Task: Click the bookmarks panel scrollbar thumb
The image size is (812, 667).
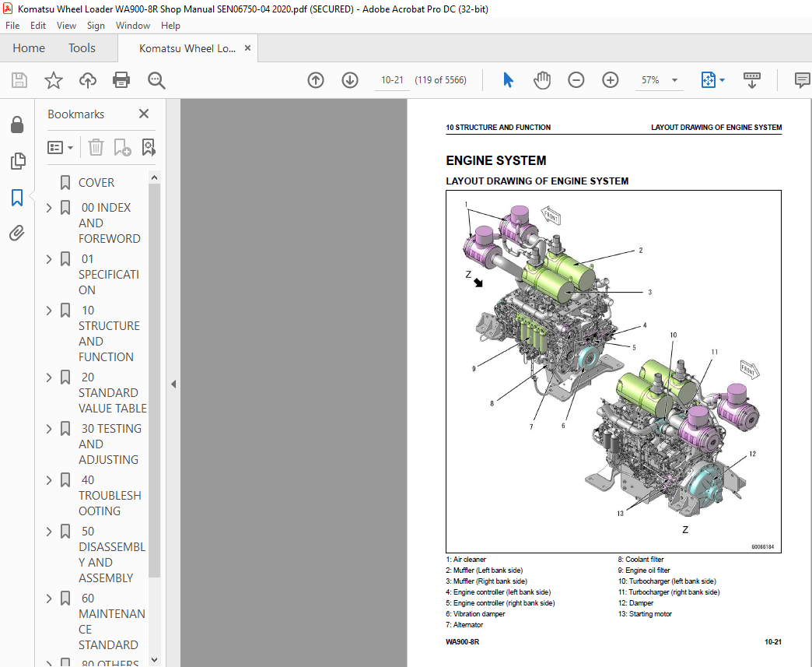Action: pos(154,380)
